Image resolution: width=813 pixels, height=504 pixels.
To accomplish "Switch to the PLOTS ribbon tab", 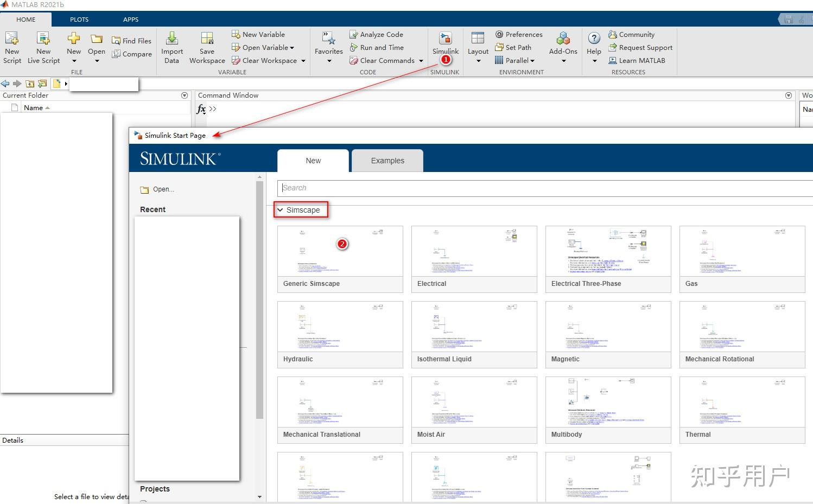I will 79,19.
